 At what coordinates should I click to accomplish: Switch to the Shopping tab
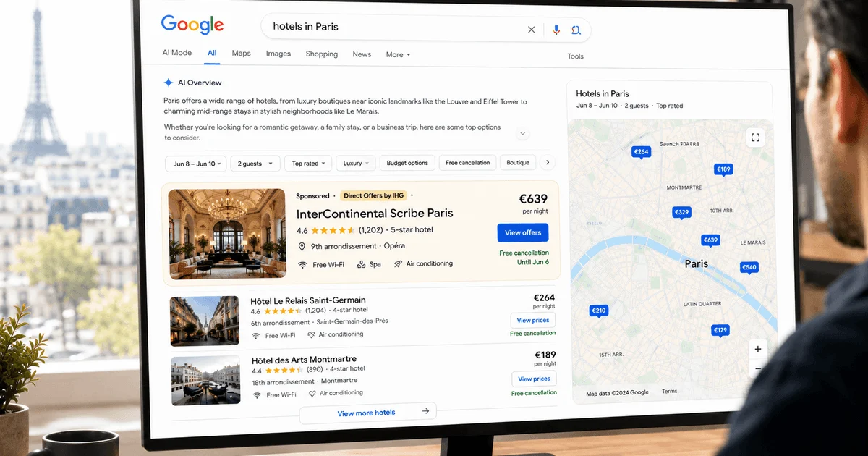tap(322, 54)
